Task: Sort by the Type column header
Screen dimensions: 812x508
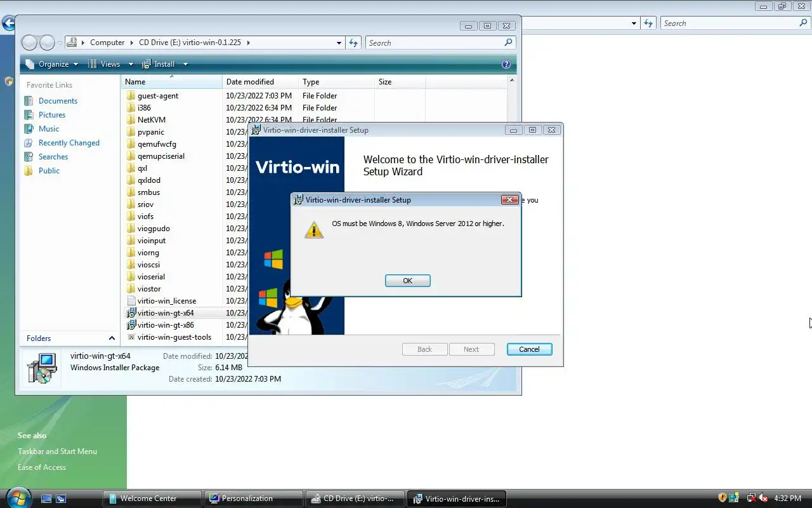Action: [x=336, y=82]
